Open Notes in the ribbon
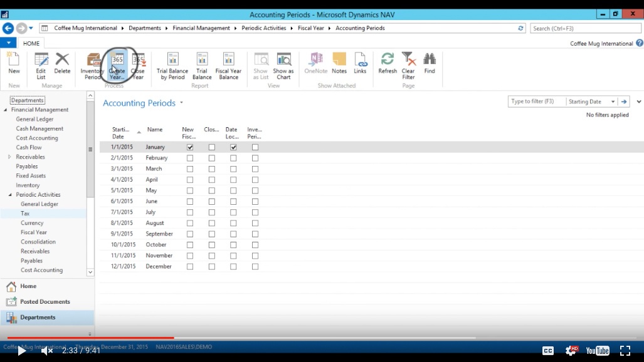Image resolution: width=644 pixels, height=362 pixels. pos(339,63)
